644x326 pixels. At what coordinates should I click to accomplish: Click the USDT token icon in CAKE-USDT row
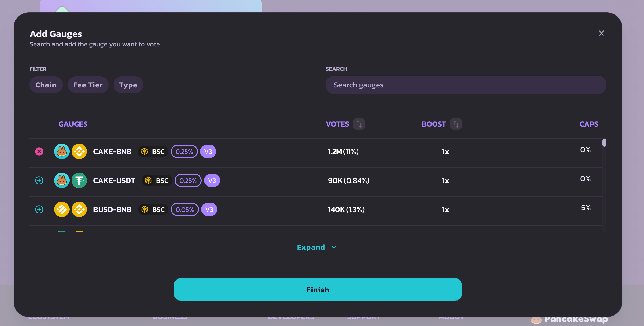79,180
